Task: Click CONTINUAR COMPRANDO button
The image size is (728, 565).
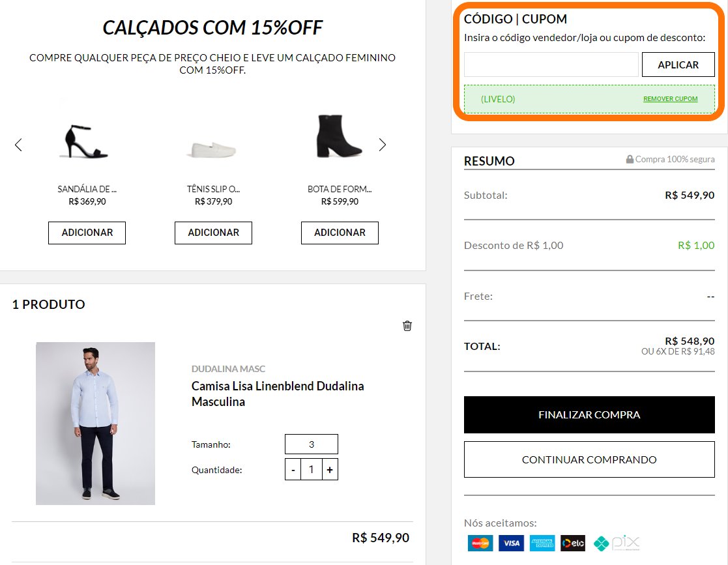Action: click(x=589, y=459)
